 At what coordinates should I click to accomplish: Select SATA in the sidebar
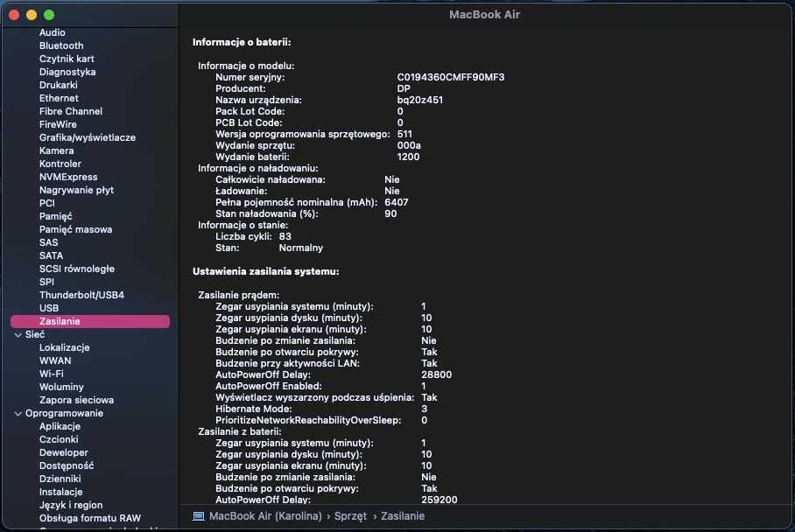tap(51, 255)
